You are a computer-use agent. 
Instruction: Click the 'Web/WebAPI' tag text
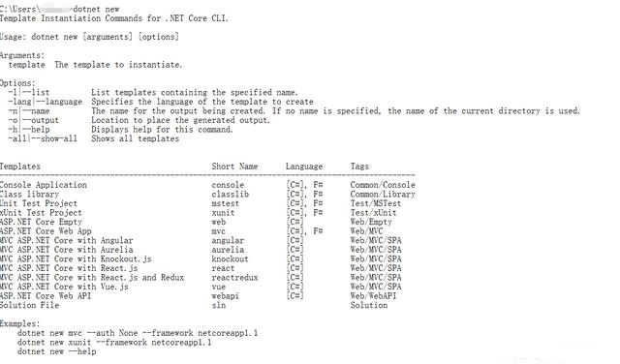[x=373, y=296]
